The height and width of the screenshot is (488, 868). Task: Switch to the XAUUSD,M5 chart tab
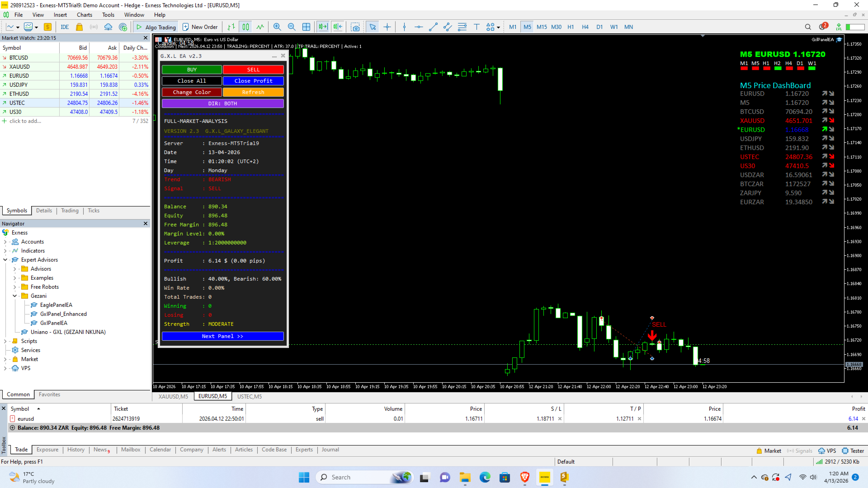173,397
